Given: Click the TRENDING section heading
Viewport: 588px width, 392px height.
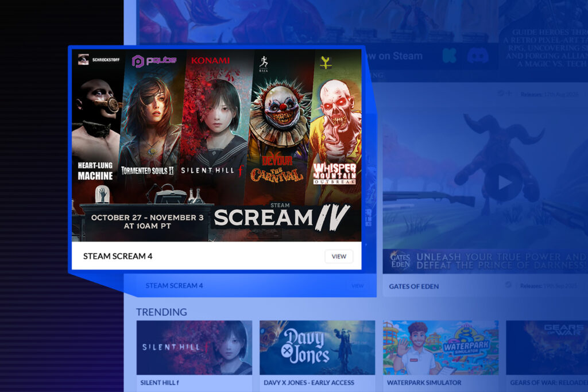Looking at the screenshot, I should pyautogui.click(x=161, y=312).
